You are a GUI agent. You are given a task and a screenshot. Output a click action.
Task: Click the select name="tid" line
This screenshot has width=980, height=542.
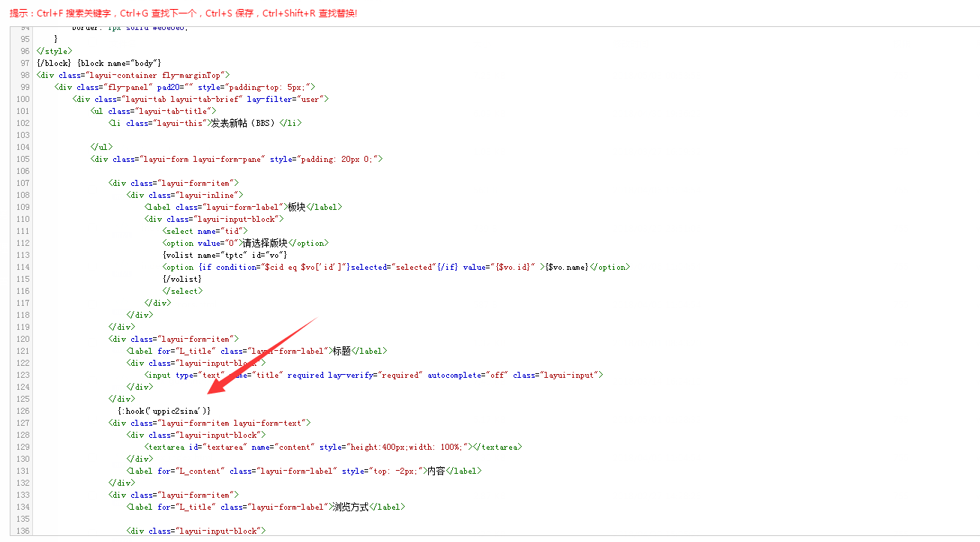click(x=205, y=231)
